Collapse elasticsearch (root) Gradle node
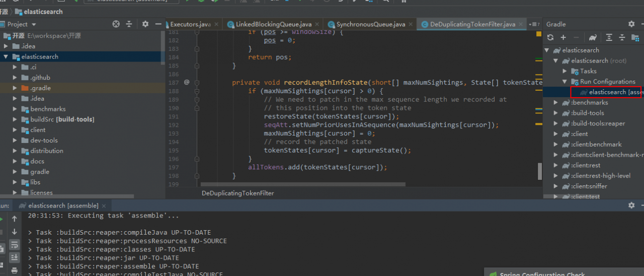Screen dimensions: 644x276 [x=556, y=61]
